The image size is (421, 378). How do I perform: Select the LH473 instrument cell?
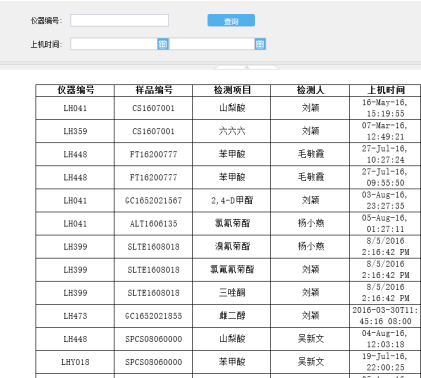75,316
